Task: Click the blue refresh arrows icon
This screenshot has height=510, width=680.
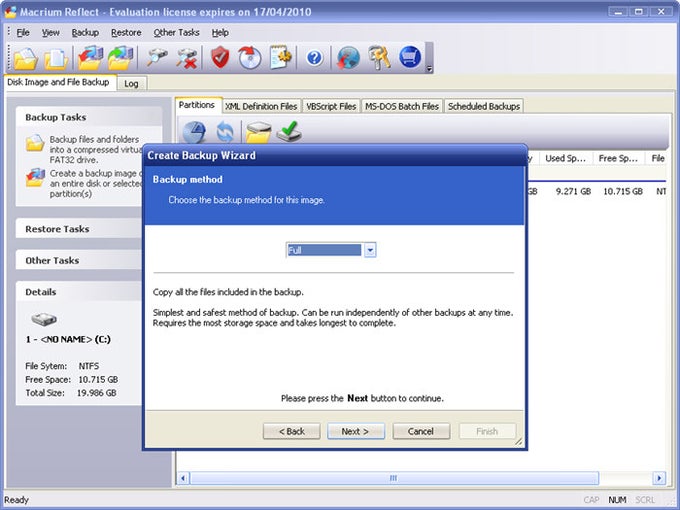Action: 225,132
